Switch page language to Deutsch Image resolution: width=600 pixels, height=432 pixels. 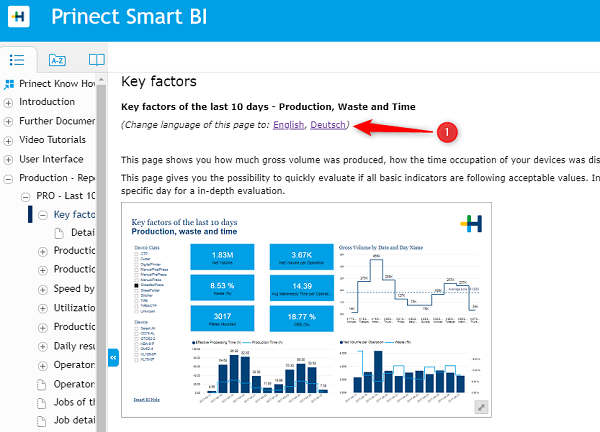click(x=330, y=124)
